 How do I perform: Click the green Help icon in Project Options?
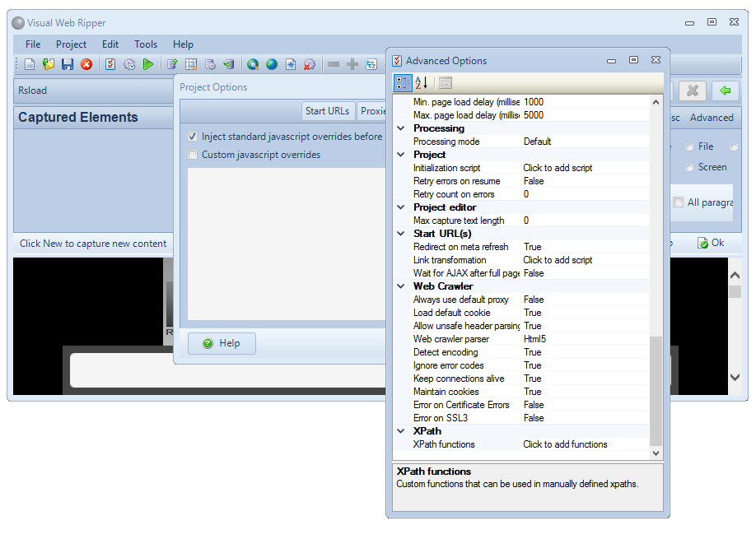(208, 343)
